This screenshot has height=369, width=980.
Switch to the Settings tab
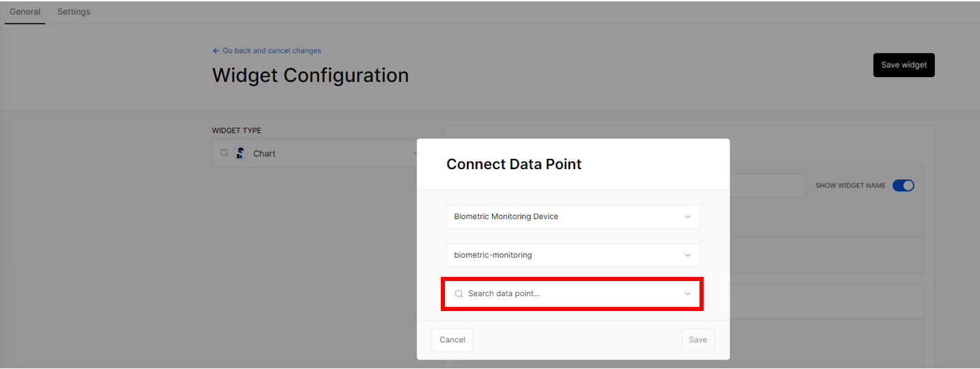(x=74, y=12)
